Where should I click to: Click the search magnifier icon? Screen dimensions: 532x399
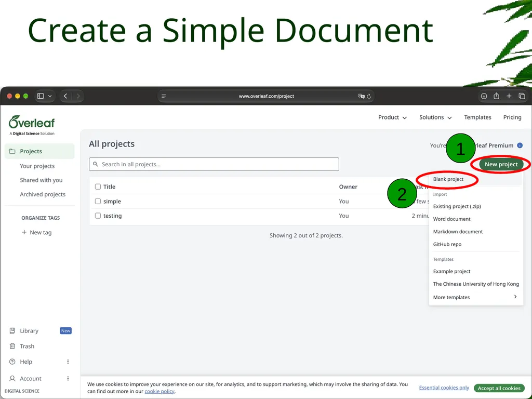click(x=96, y=164)
